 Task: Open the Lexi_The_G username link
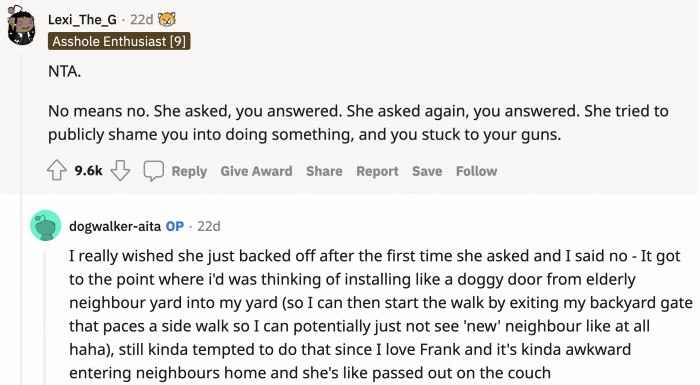(x=82, y=20)
